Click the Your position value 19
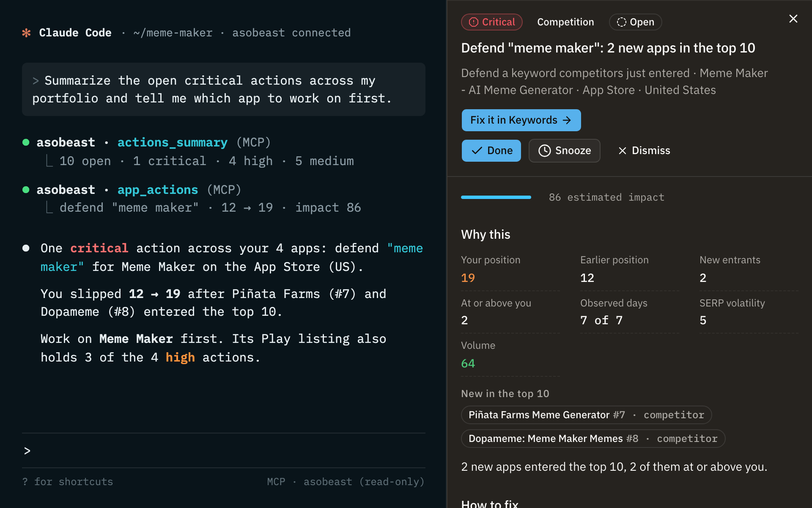This screenshot has height=508, width=812. [468, 278]
